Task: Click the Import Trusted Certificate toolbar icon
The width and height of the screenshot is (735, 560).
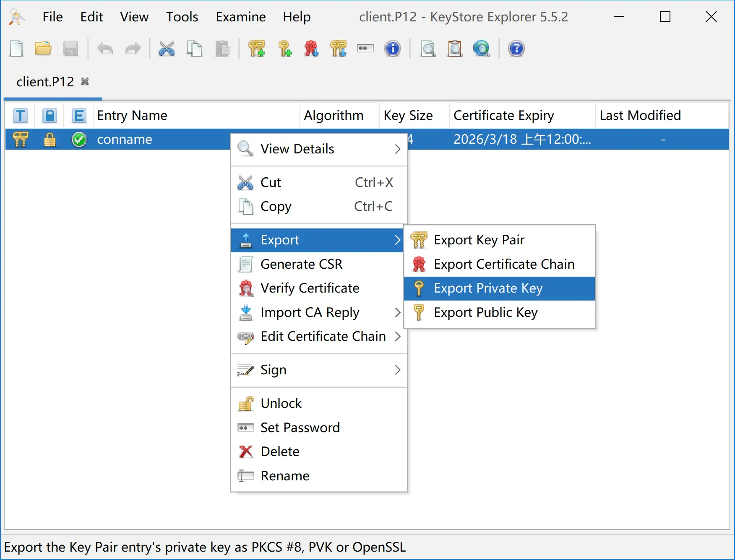Action: pyautogui.click(x=311, y=49)
